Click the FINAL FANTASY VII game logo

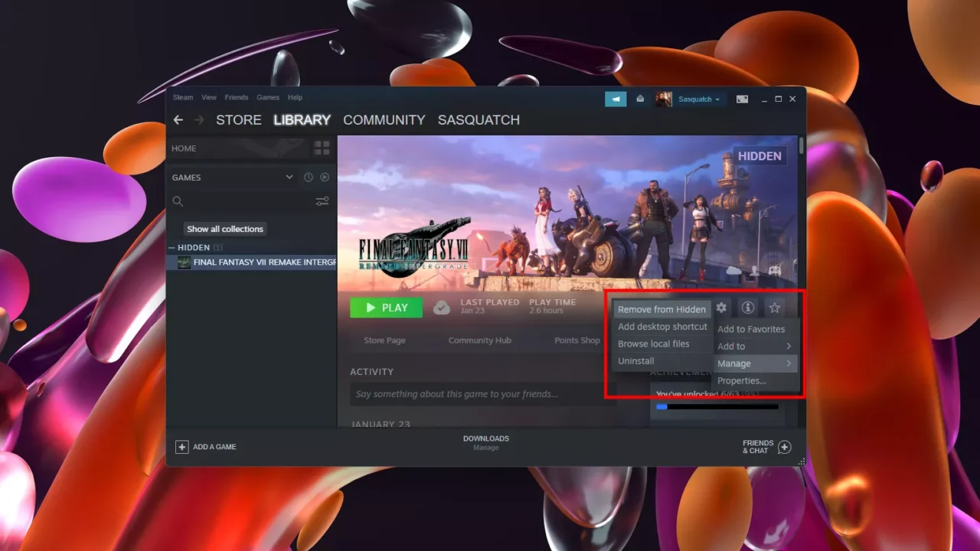tap(415, 249)
